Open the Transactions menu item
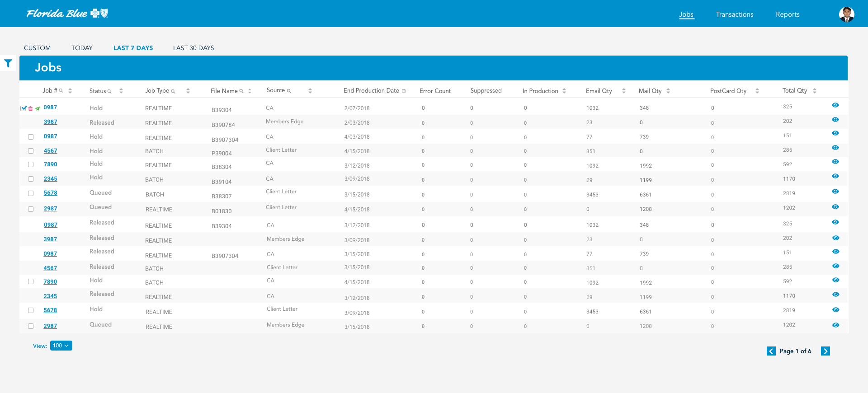The height and width of the screenshot is (393, 868). pos(735,14)
